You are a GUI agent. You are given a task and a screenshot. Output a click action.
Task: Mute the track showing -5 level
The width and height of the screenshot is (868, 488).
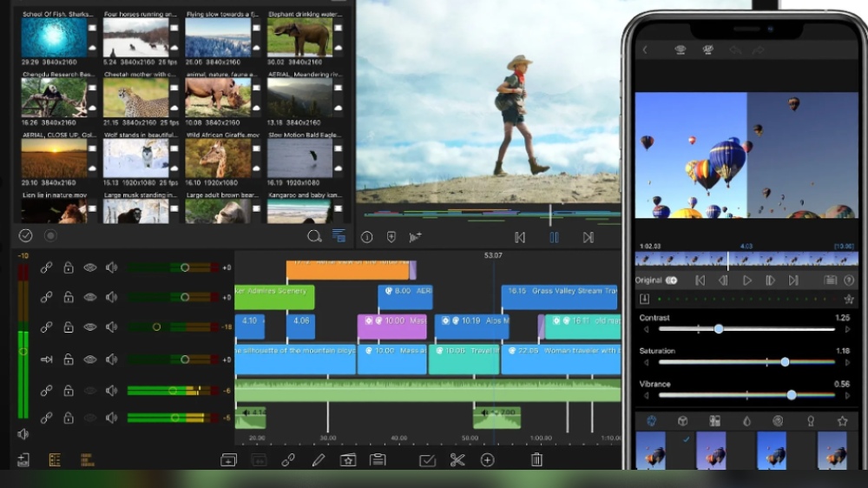(112, 418)
